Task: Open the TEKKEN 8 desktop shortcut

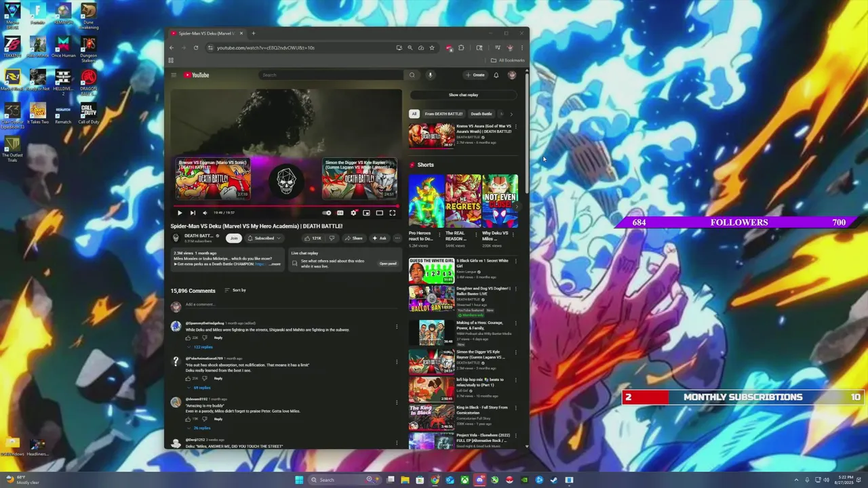Action: (12, 47)
